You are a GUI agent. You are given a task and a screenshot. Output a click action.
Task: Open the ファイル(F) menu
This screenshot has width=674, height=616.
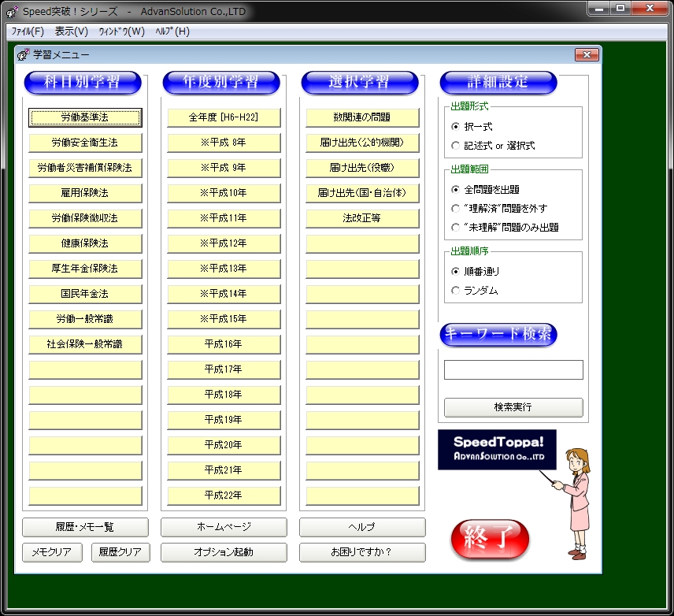click(x=28, y=32)
